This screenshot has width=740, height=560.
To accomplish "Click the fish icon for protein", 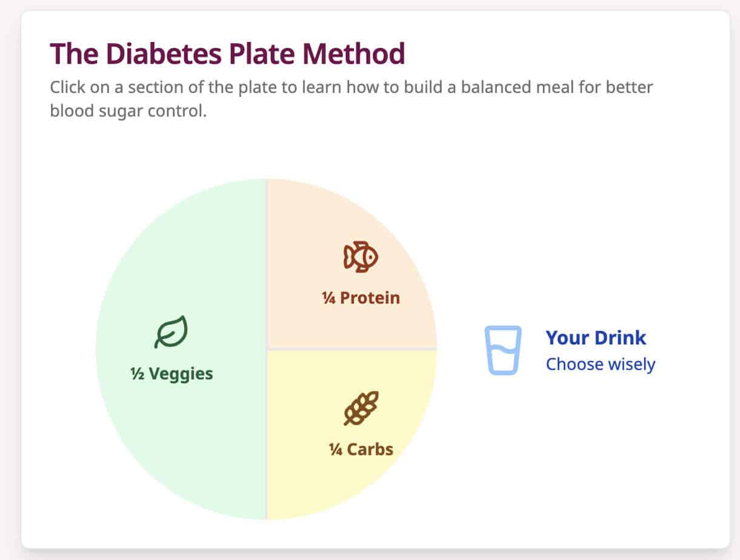I will [361, 256].
